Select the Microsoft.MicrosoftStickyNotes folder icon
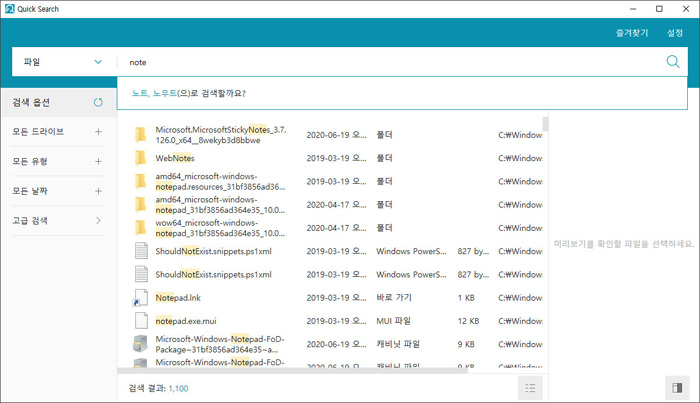 pos(140,135)
